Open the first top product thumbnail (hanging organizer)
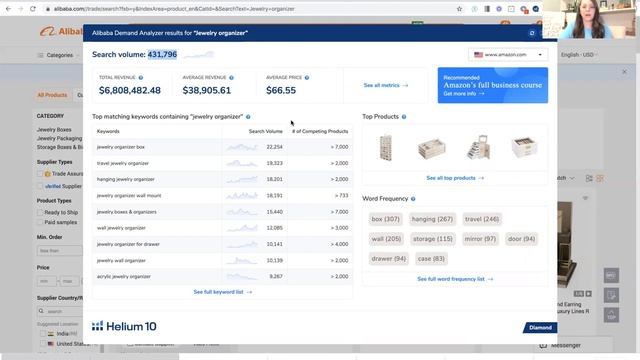The width and height of the screenshot is (640, 360). click(x=386, y=148)
